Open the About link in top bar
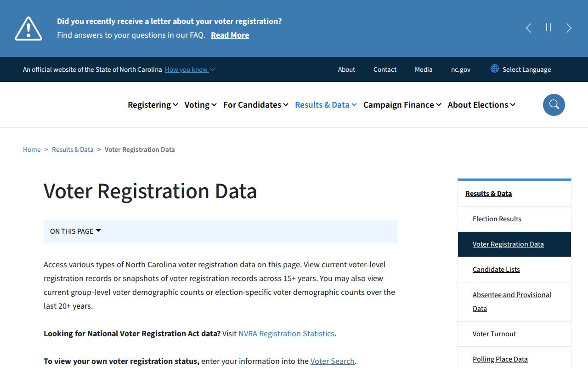Screen dimensions: 588x368 coord(346,69)
